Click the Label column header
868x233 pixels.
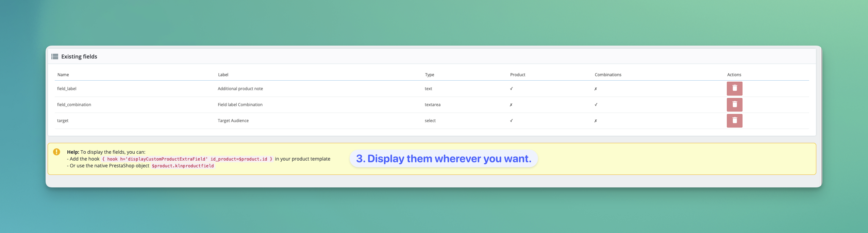[223, 75]
